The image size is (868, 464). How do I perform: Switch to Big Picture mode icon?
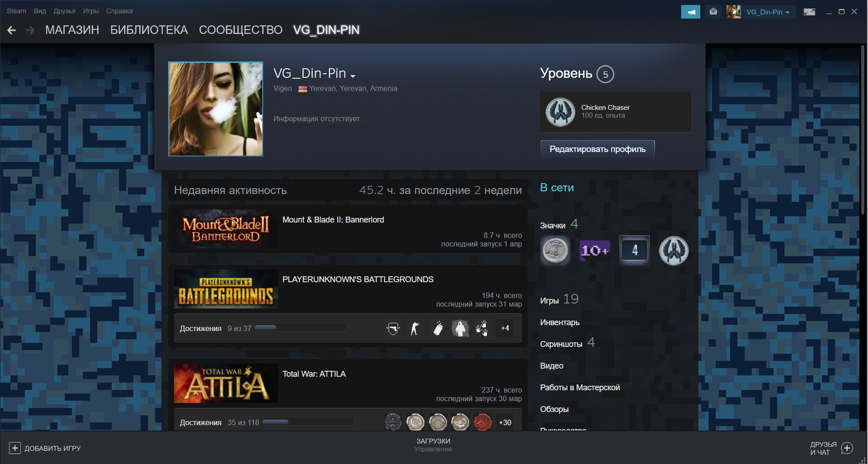coord(809,12)
